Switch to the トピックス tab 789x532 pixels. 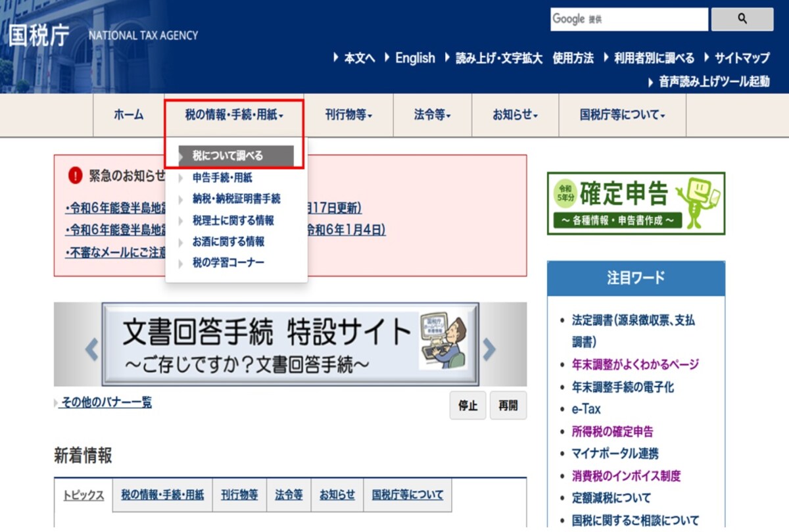(x=84, y=495)
